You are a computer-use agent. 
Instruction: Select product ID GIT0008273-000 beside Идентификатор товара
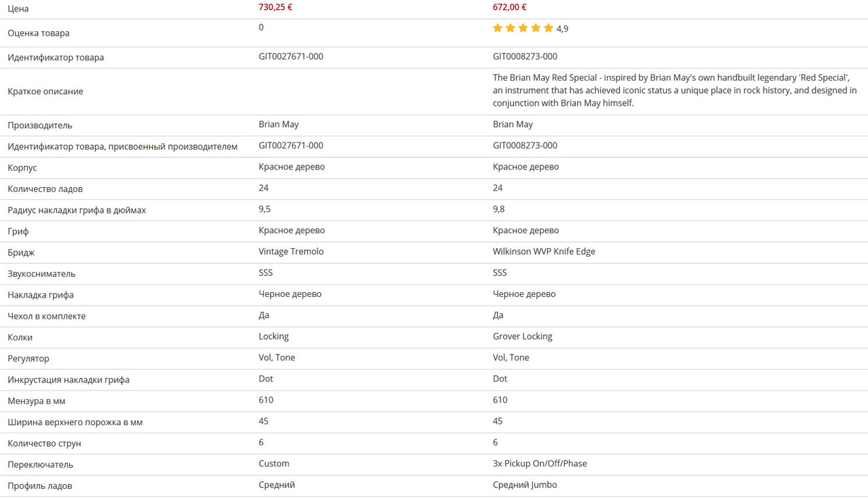[x=525, y=56]
